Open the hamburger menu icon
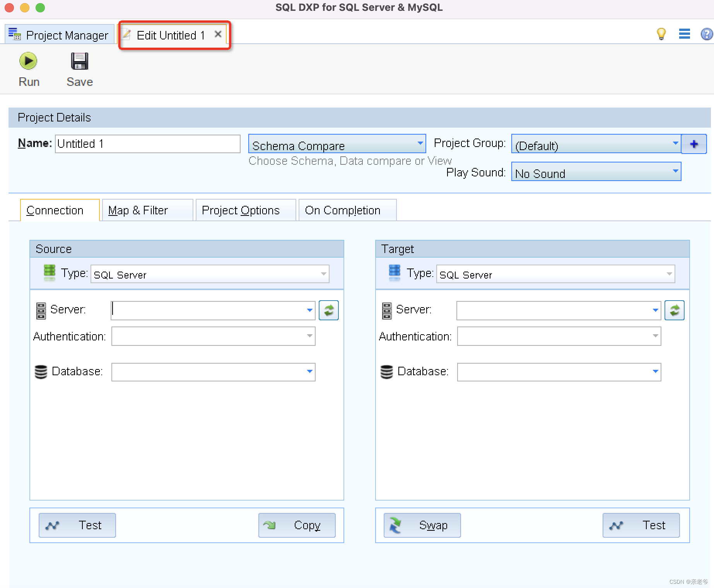 click(x=684, y=34)
